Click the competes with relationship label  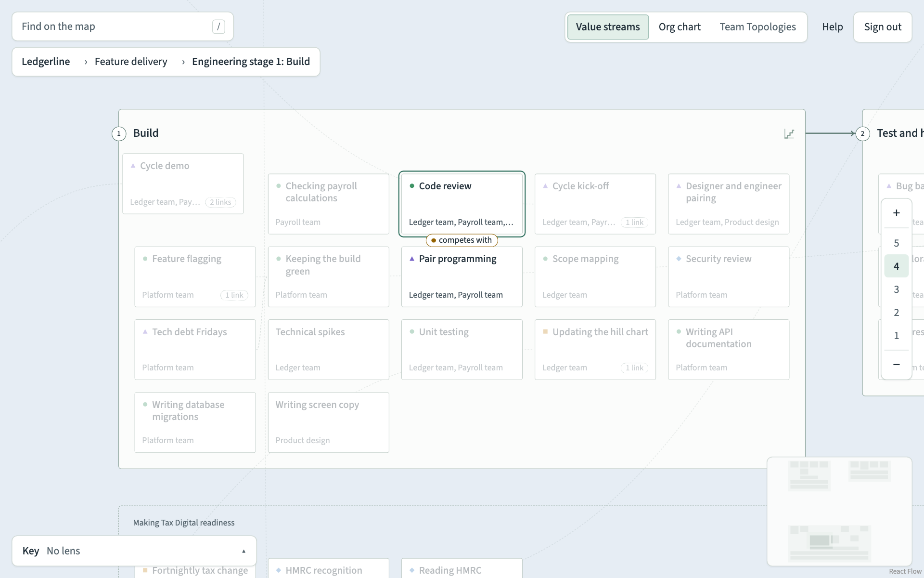462,240
